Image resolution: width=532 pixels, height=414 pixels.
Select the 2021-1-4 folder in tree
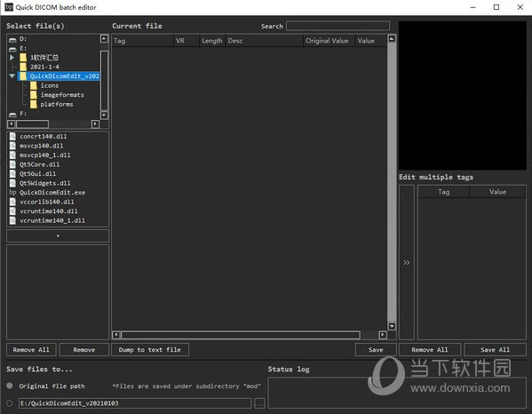(44, 67)
